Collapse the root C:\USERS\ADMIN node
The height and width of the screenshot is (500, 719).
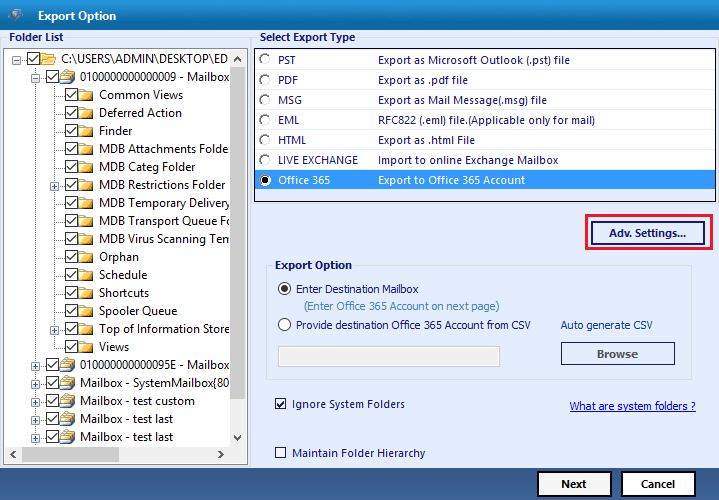(17, 60)
